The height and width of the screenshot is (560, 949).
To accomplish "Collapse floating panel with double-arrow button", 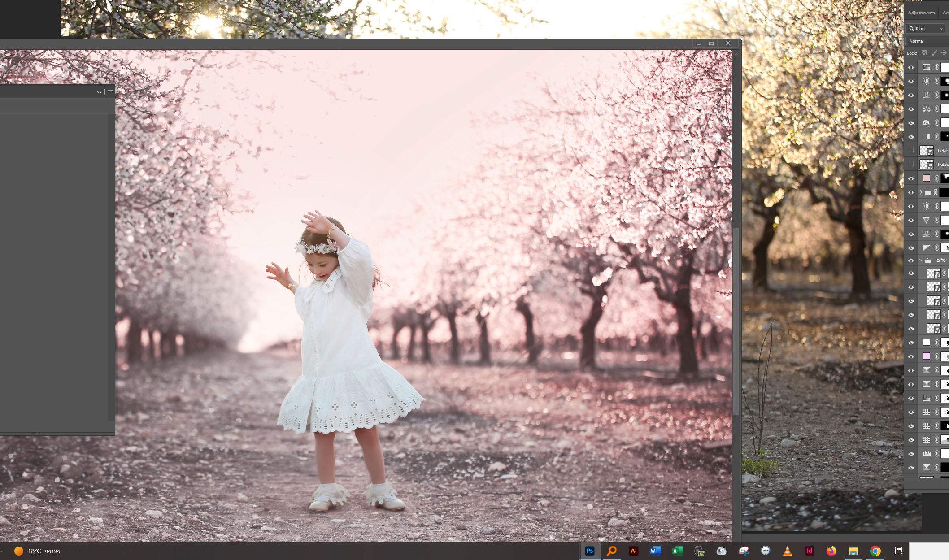I will pyautogui.click(x=100, y=91).
